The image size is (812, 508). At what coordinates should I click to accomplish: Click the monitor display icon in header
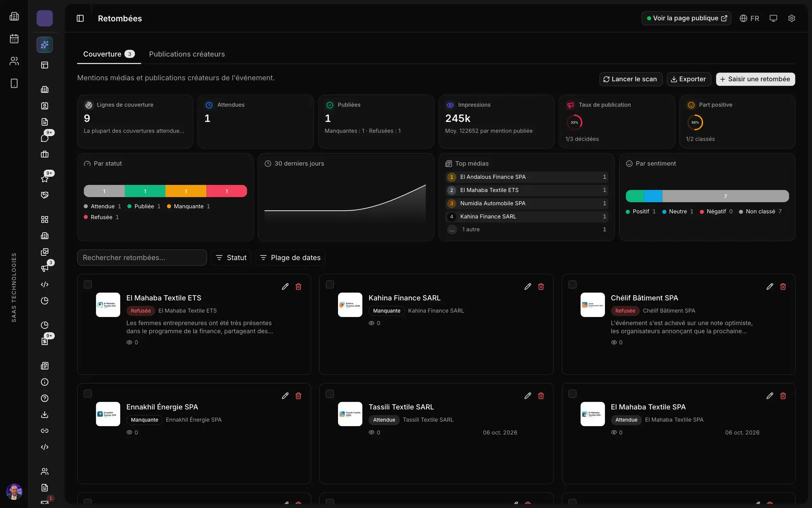(x=773, y=18)
